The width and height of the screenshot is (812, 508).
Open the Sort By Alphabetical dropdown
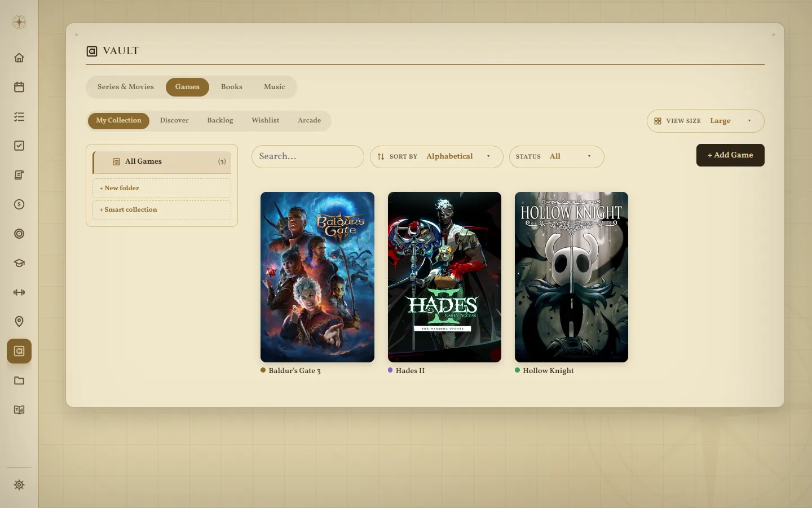436,156
